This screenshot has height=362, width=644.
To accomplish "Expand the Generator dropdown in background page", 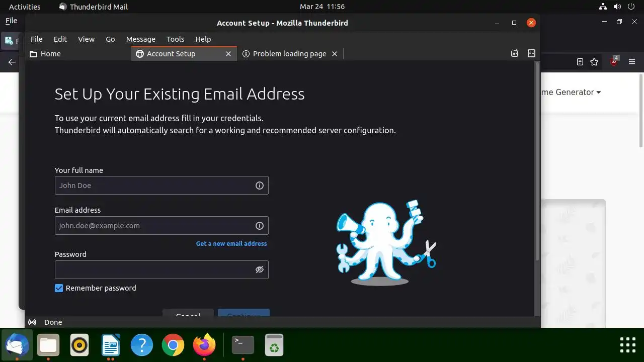I will tap(571, 92).
